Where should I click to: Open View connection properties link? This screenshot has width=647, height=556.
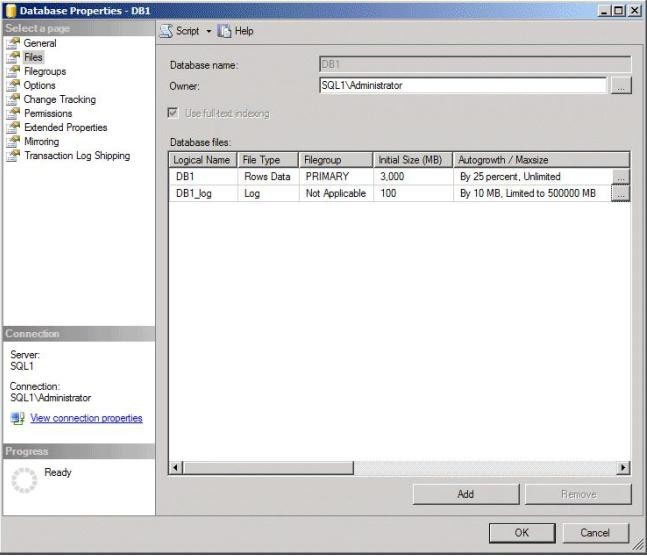tap(86, 418)
